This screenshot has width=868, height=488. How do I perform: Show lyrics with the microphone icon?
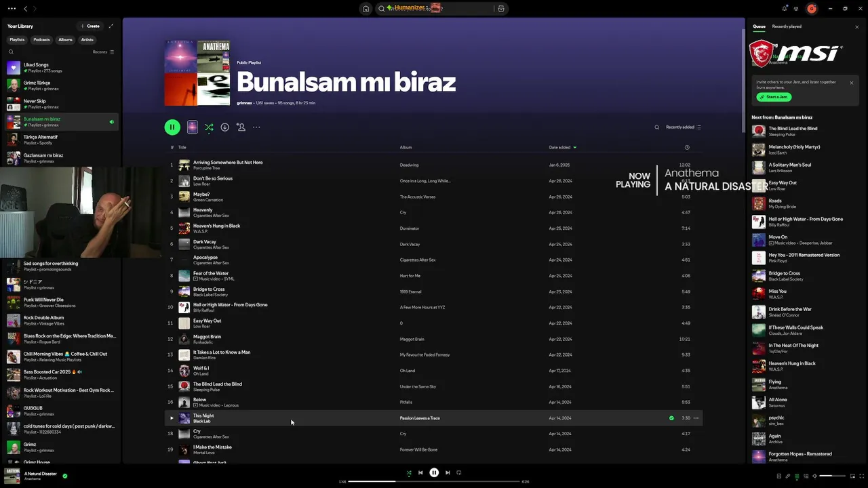(788, 476)
